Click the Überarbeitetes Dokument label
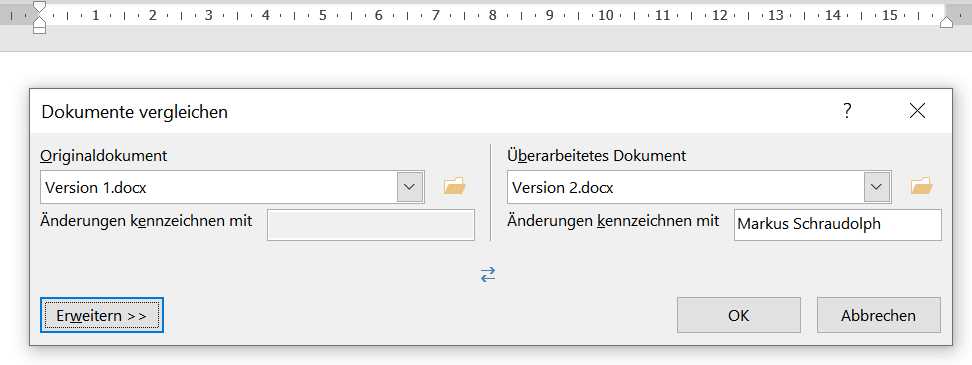972x365 pixels. point(596,156)
